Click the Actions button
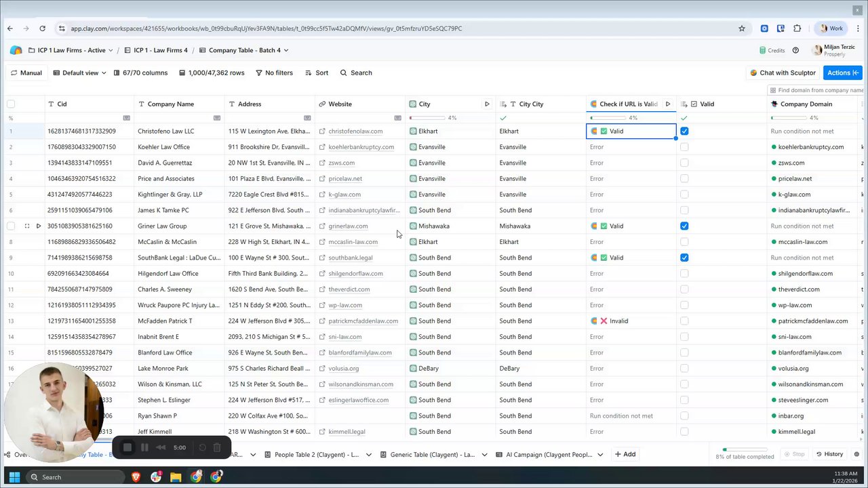 (842, 73)
